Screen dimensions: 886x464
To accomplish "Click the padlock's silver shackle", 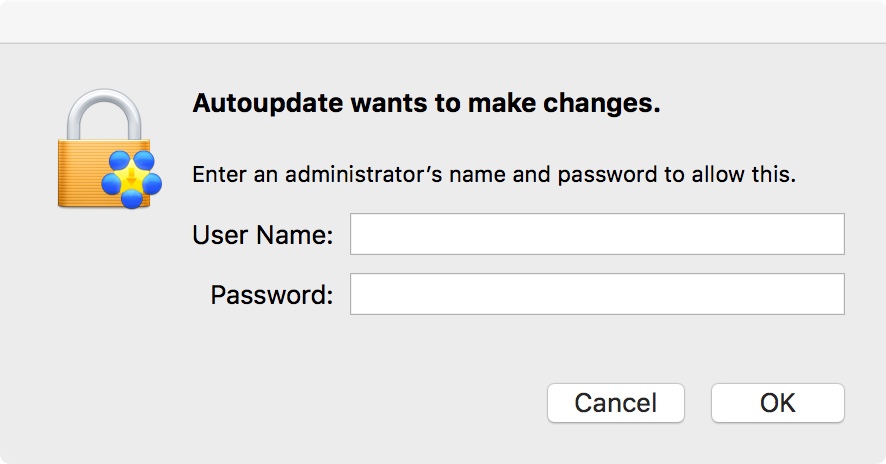I will [x=100, y=112].
